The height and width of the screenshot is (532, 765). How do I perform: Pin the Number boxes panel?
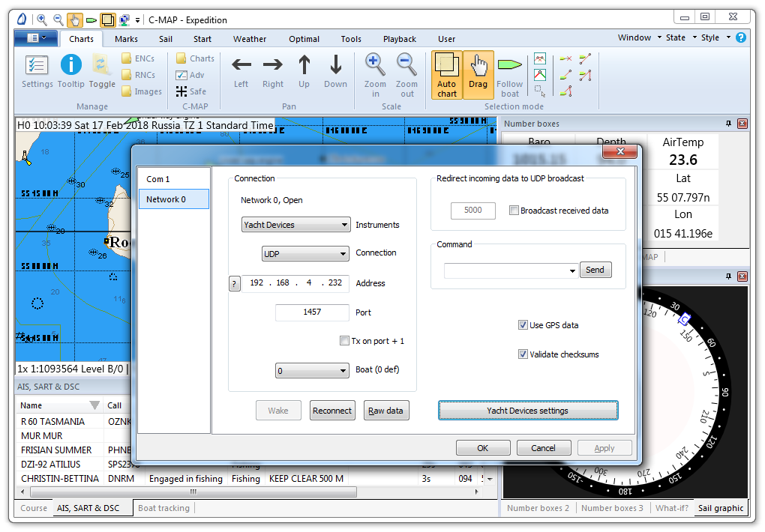(728, 124)
